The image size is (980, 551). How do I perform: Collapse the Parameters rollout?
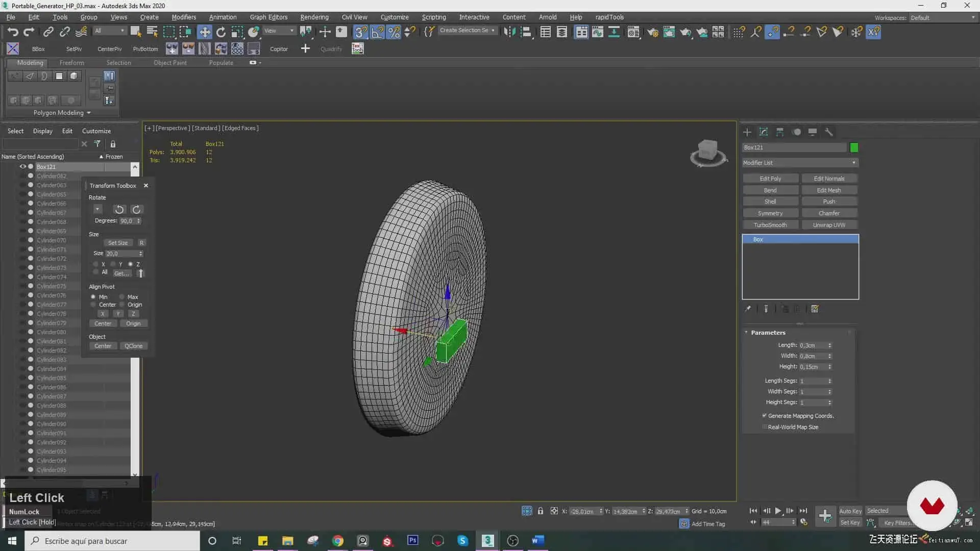768,333
